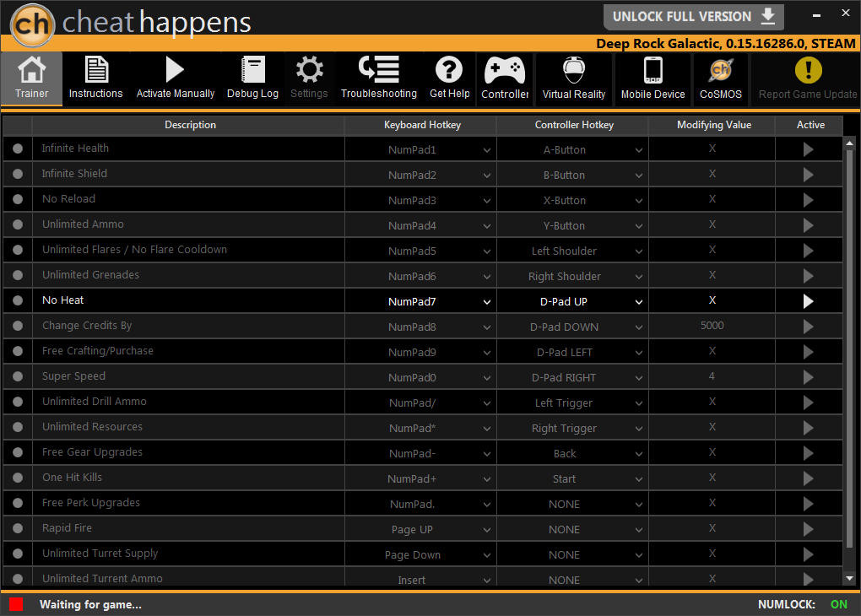Screen dimensions: 861x616
Task: Open the Virtual Reality section
Action: [x=574, y=78]
